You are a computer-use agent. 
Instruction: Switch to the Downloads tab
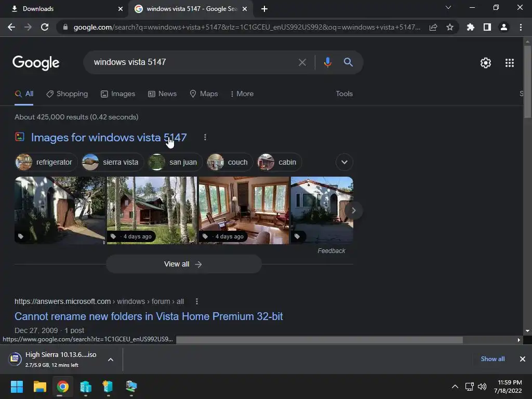[x=63, y=9]
